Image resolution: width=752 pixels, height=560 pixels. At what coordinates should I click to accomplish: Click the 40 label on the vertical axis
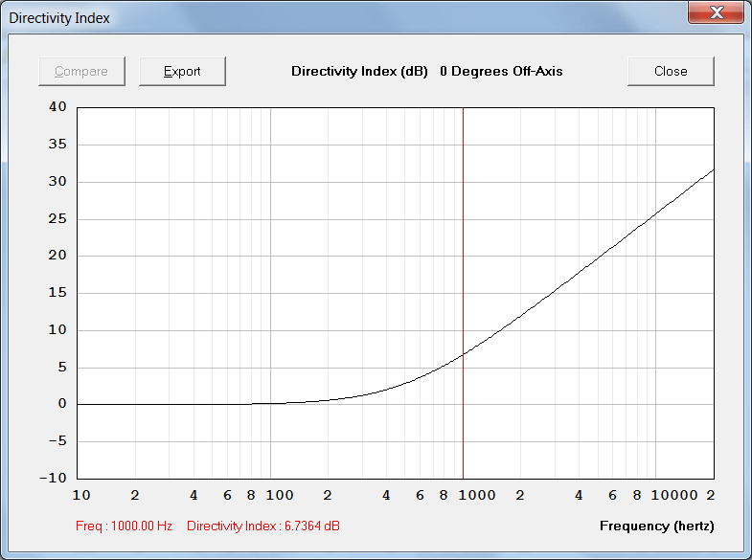point(57,107)
